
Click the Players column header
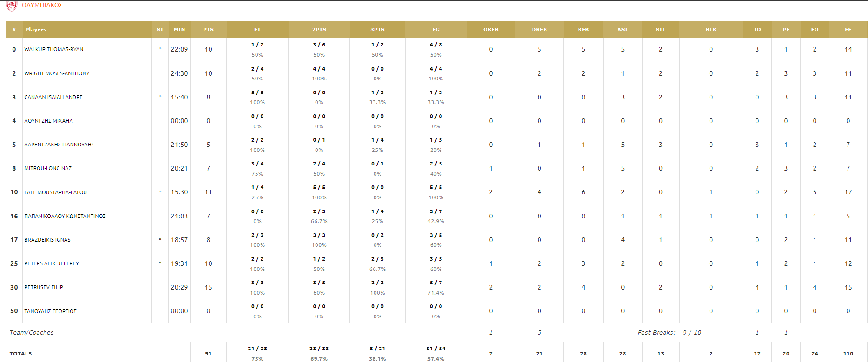click(x=36, y=29)
